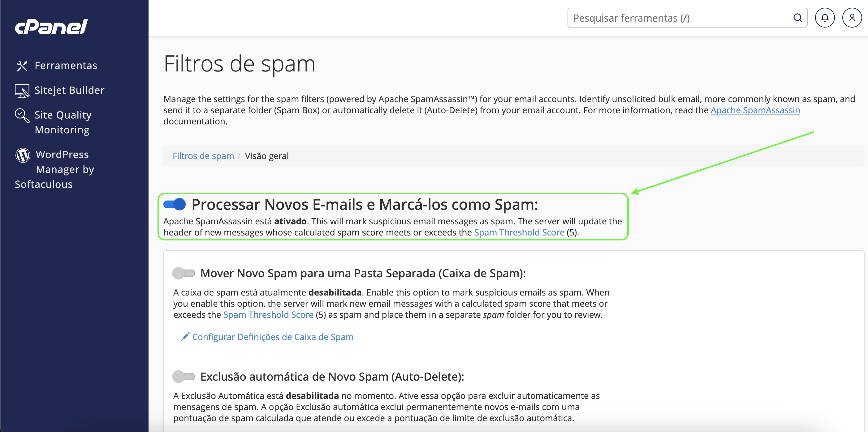Open Spam Threshold Score link under Processar Novos E-mails

coord(519,232)
